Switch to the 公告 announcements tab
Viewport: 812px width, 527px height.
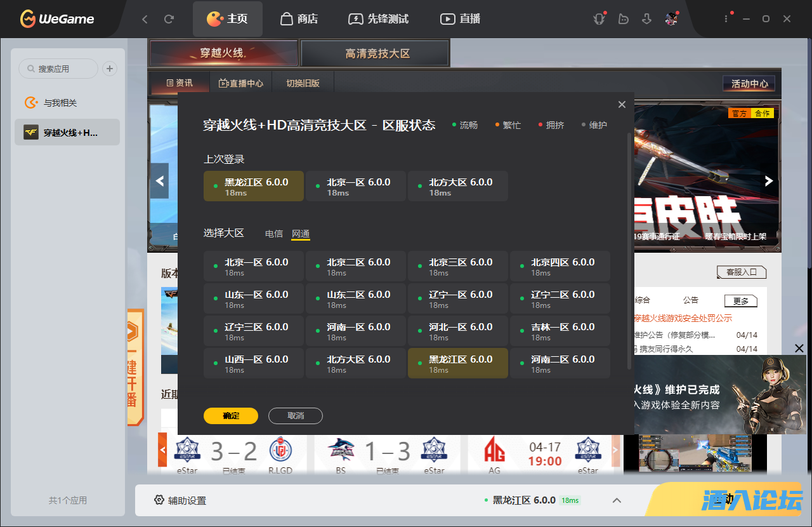coord(691,300)
